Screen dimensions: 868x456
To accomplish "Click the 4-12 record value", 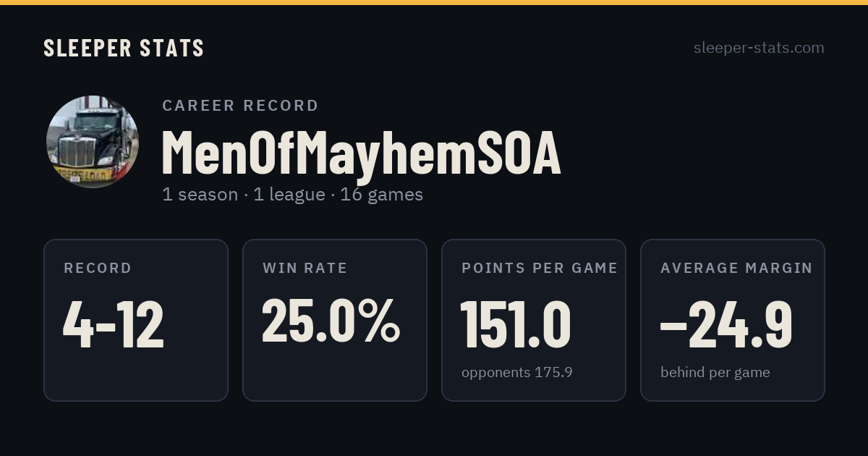I will tap(114, 324).
